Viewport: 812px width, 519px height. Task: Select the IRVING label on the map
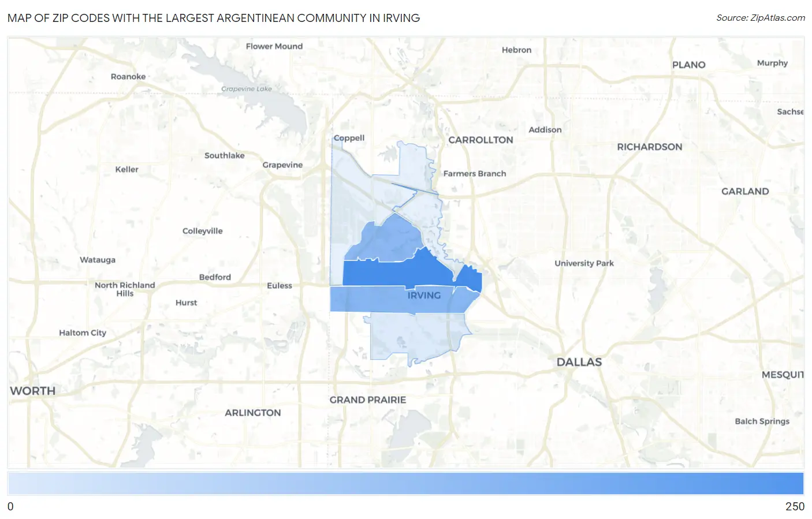[x=424, y=295]
